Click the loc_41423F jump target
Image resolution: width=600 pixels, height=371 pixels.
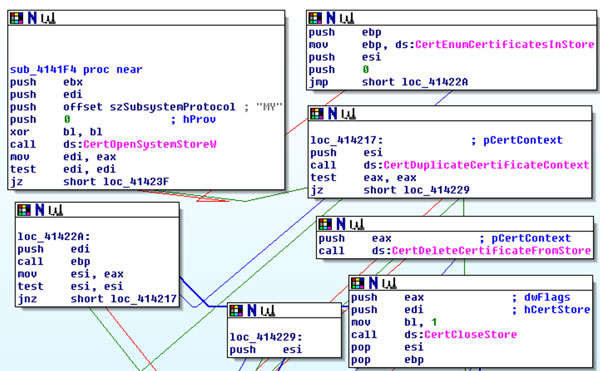point(136,181)
